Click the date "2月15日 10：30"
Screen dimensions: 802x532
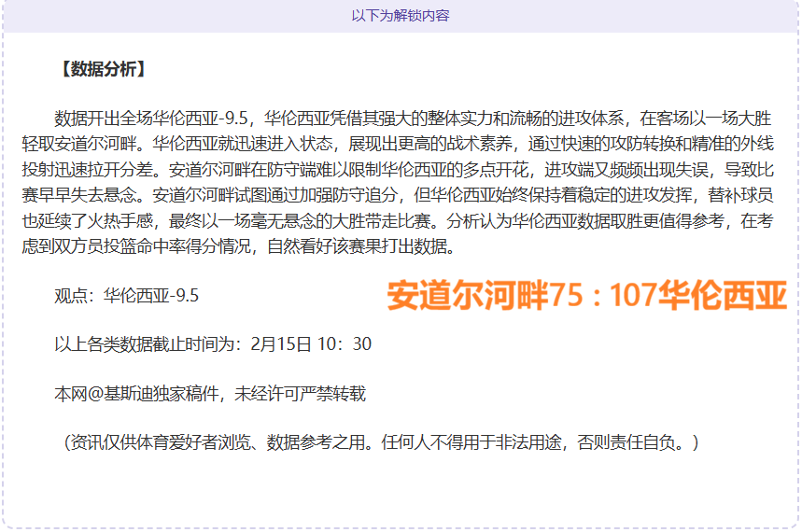(x=311, y=344)
